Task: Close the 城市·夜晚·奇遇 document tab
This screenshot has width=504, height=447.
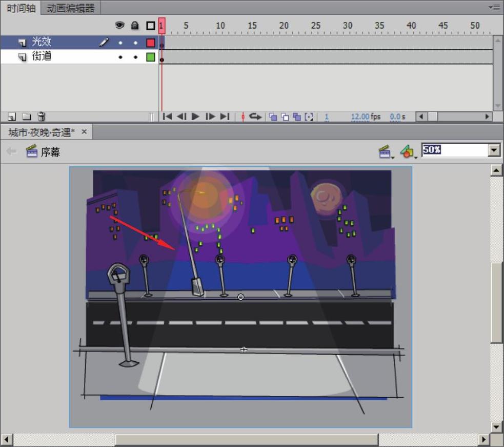Action: point(85,132)
